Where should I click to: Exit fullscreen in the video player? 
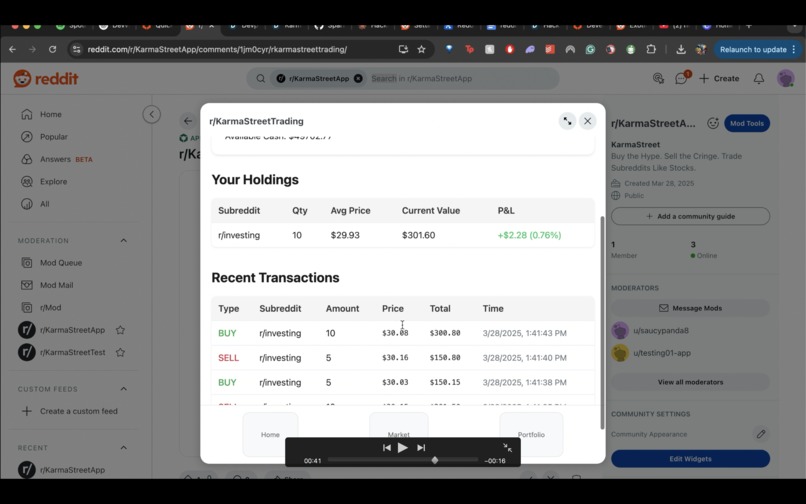(507, 447)
